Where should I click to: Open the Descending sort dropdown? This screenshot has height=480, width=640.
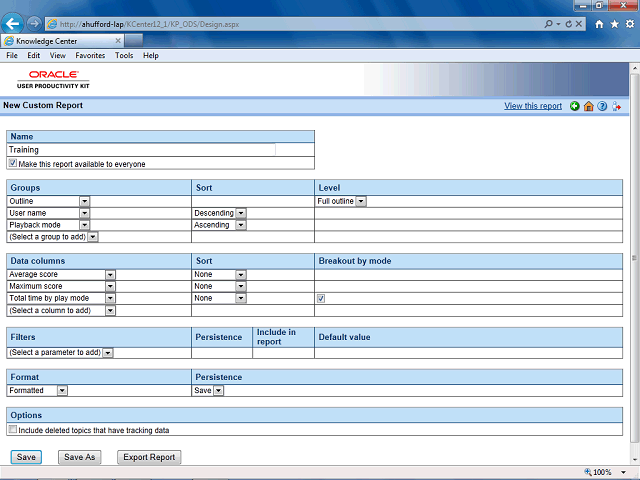pyautogui.click(x=241, y=213)
